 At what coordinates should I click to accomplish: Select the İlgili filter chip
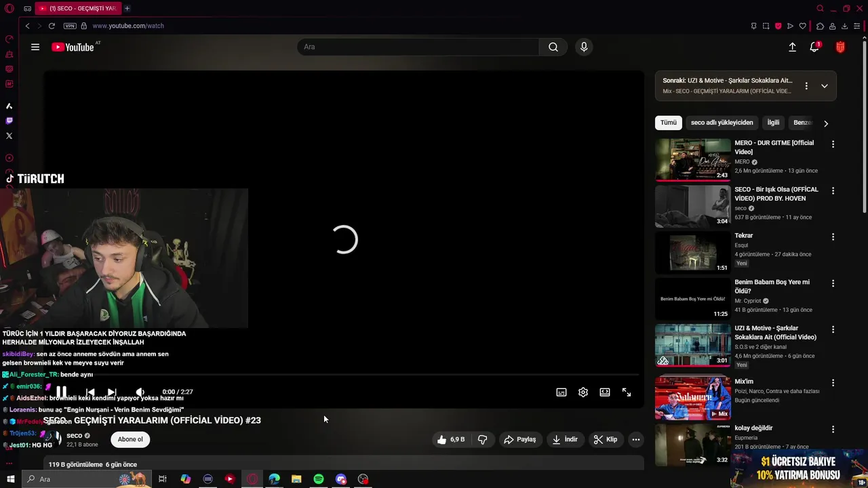pyautogui.click(x=773, y=123)
